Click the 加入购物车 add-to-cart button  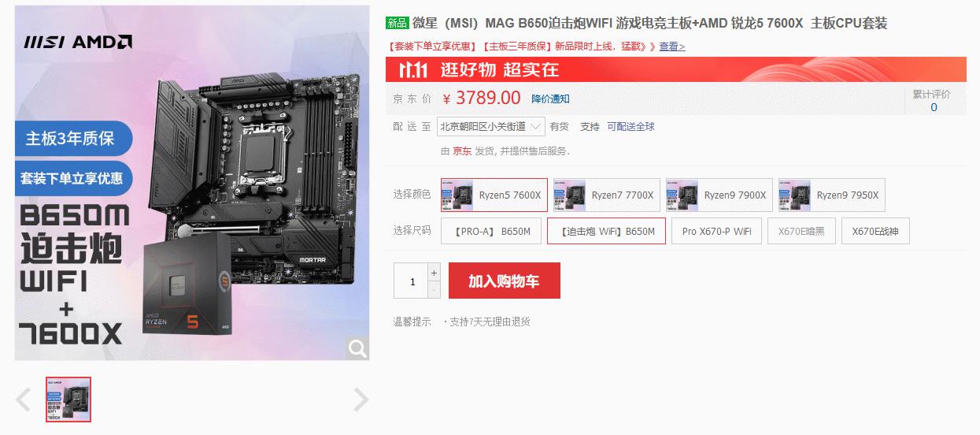(x=505, y=281)
